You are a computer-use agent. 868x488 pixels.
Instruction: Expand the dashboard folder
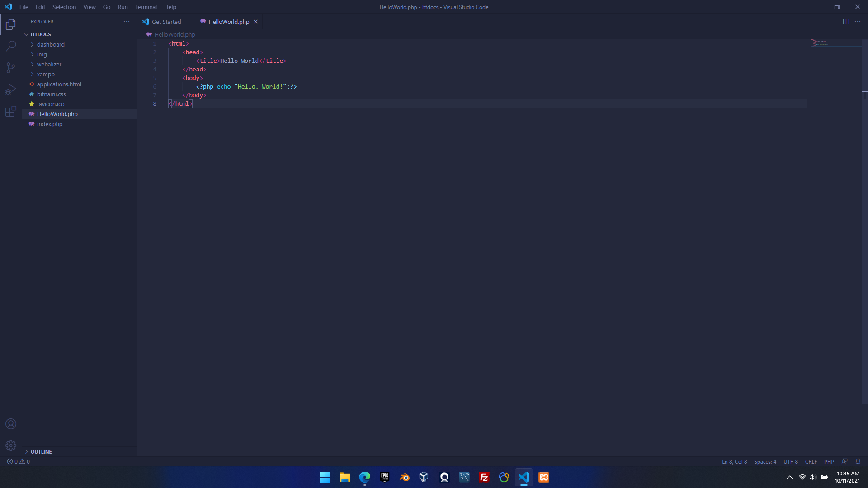[x=51, y=44]
